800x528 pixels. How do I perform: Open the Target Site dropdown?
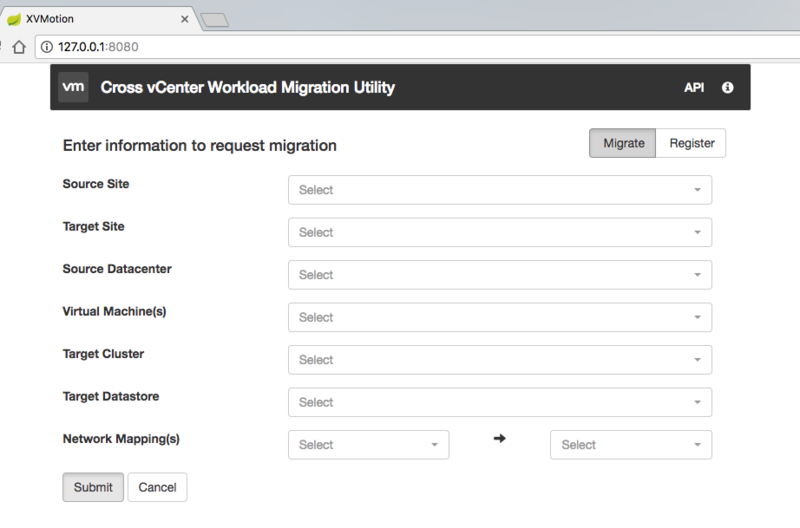coord(499,232)
